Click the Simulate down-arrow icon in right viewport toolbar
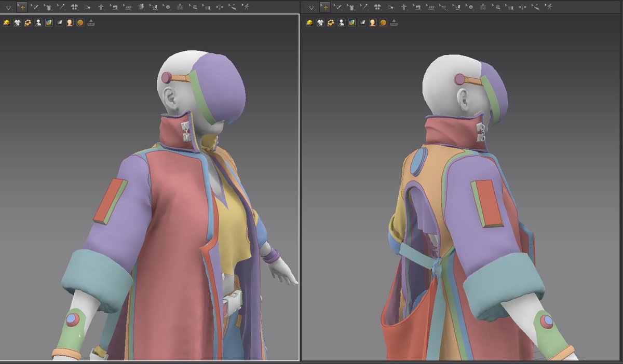Screen dimensions: 623x364 pyautogui.click(x=311, y=7)
